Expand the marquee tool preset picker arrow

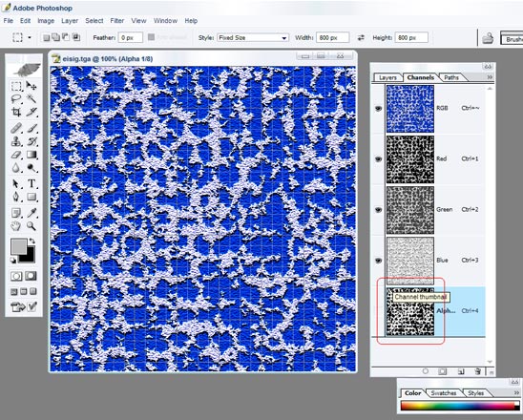(30, 37)
